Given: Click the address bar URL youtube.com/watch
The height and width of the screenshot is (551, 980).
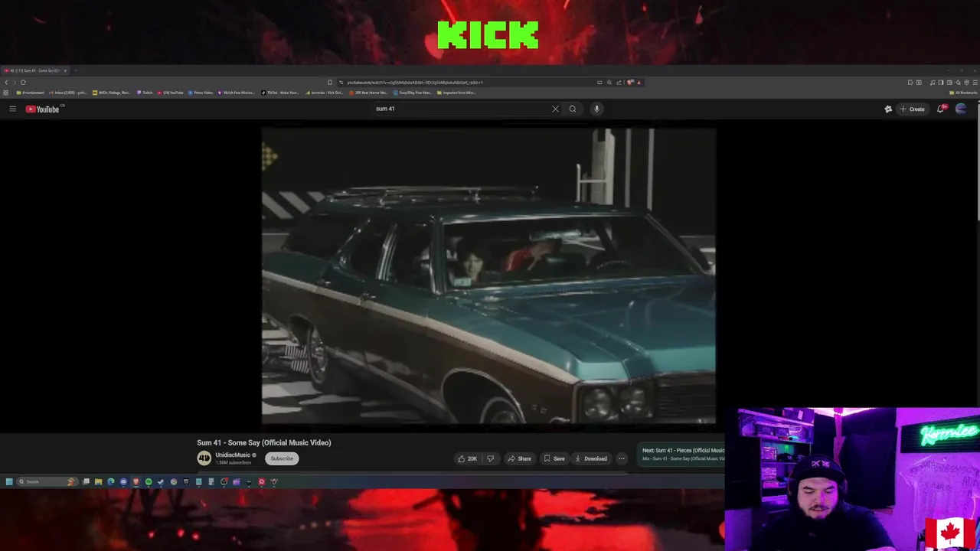Looking at the screenshot, I should click(x=414, y=82).
